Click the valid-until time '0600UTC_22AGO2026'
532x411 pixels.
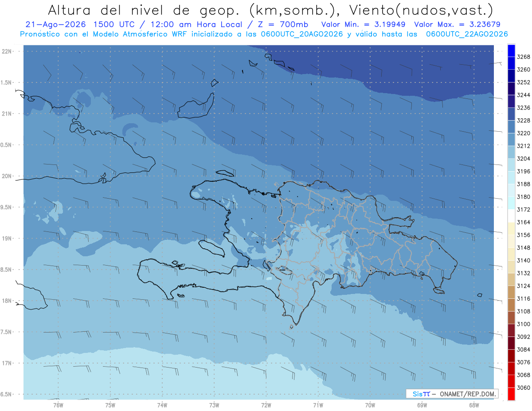467,34
